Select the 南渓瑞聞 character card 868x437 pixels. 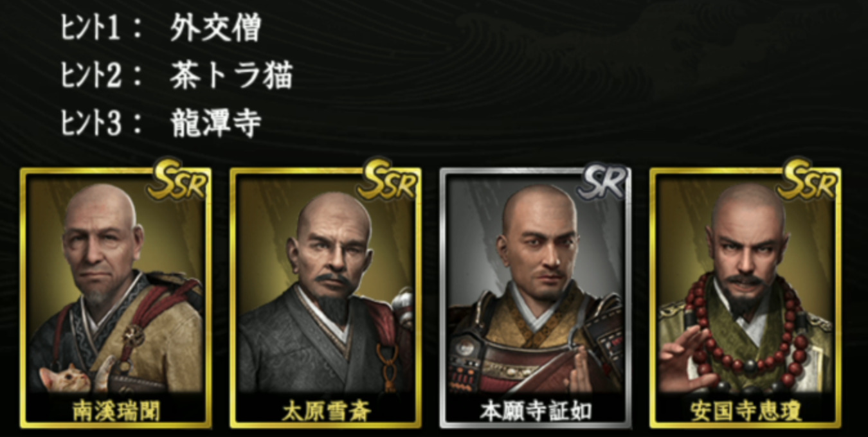click(116, 298)
